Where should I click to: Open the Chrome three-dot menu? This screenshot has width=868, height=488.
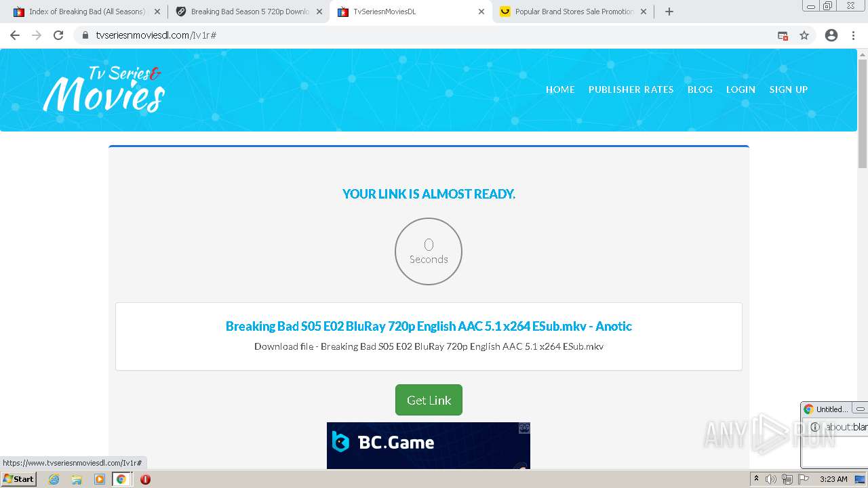[x=854, y=35]
